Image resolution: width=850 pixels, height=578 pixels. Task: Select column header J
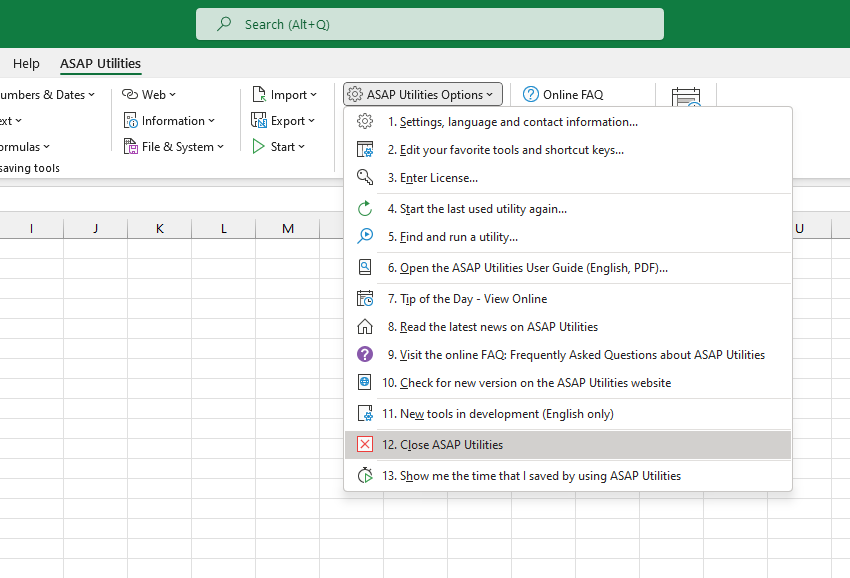(x=95, y=228)
